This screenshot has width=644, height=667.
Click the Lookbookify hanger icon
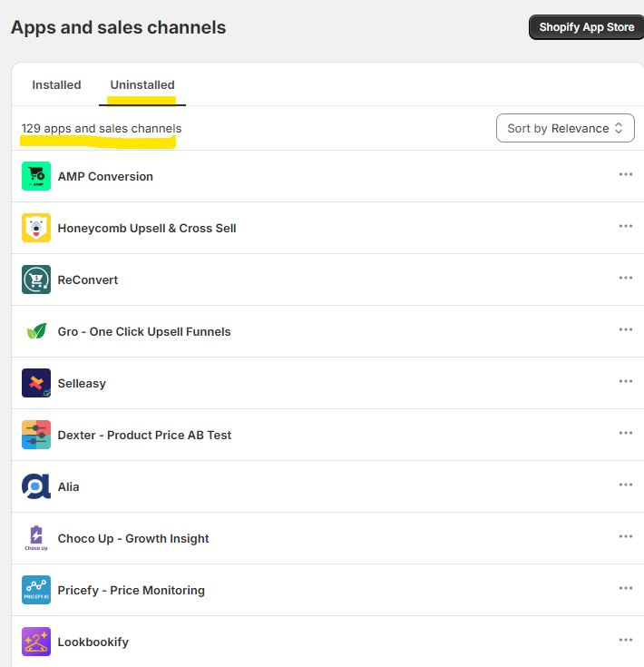pyautogui.click(x=36, y=642)
